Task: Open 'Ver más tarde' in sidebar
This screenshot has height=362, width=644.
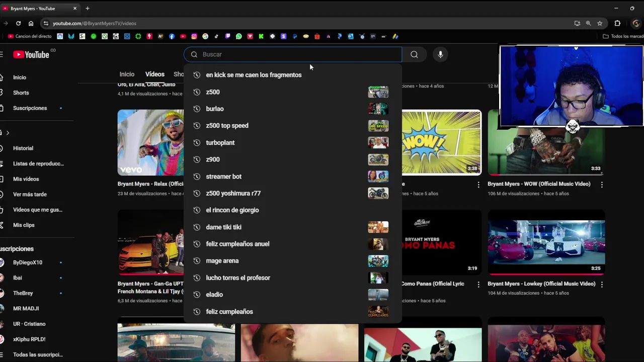Action: 30,194
